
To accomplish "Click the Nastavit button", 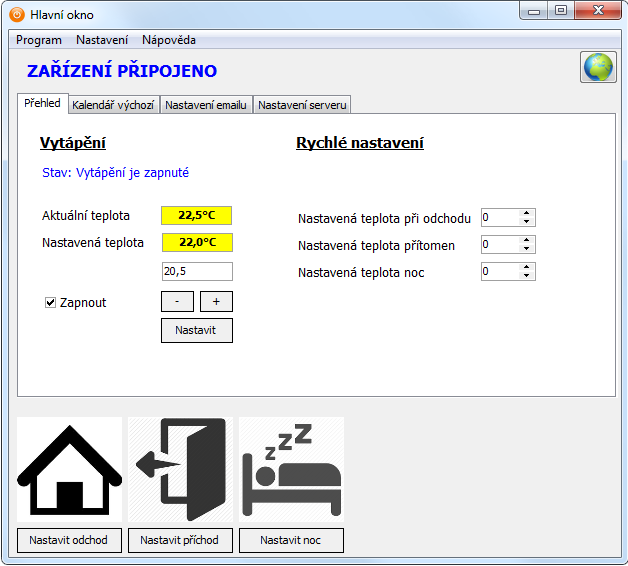I will coord(197,330).
